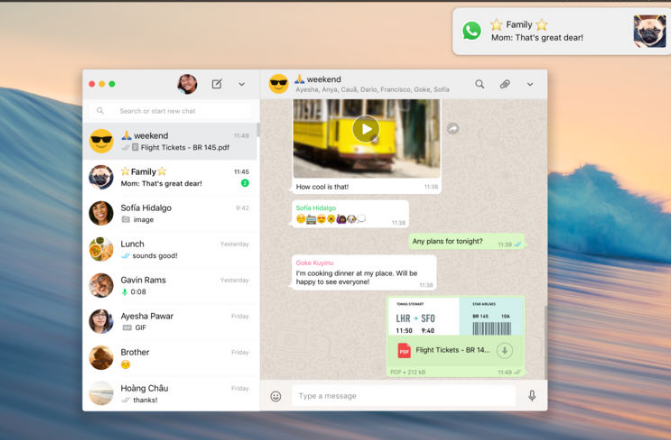Open the Hoàng Châu conversation
Image resolution: width=671 pixels, height=440 pixels.
[171, 394]
